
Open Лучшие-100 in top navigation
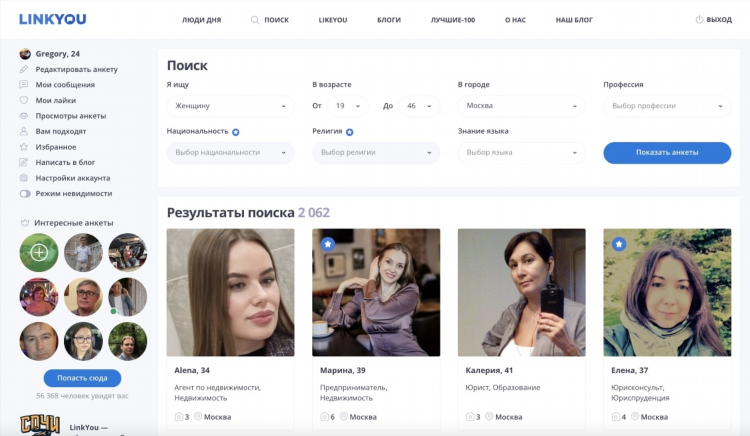pyautogui.click(x=453, y=20)
